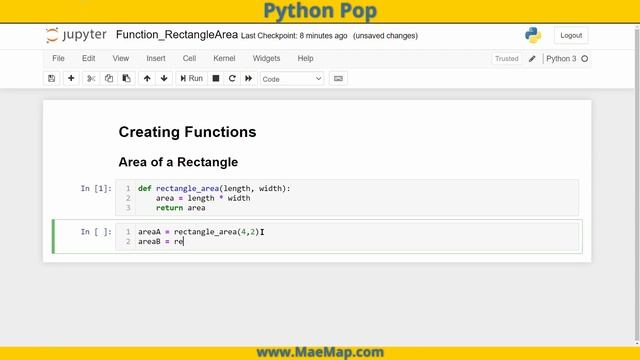Move selected cell up arrow
Screen dimensions: 640x360
[x=147, y=78]
